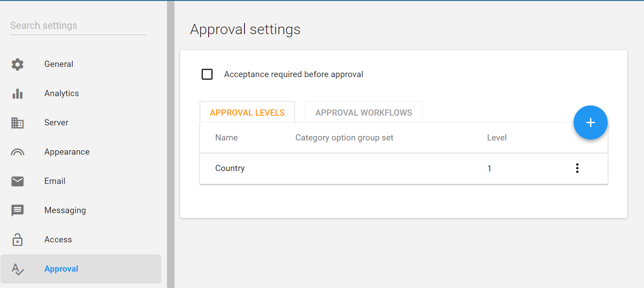Go to Messaging settings in the sidebar
Screen dimensions: 644x288
(x=65, y=210)
